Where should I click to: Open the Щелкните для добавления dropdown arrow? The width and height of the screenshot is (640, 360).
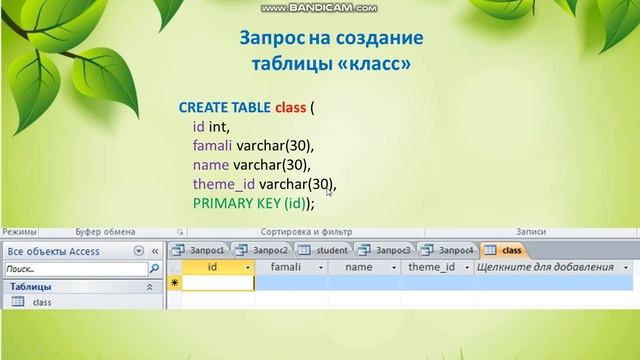click(x=626, y=268)
